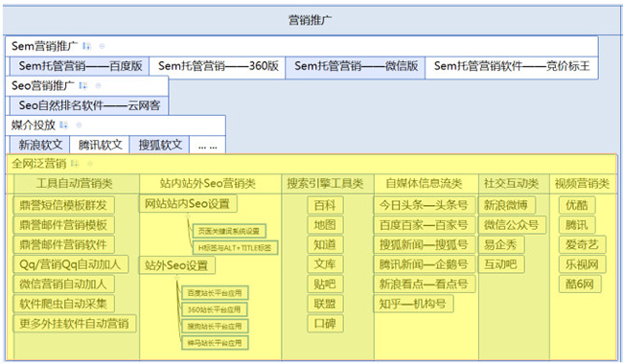Select the 鼎誉邮件营销软件 node
Screen dimensions: 623x364
(x=63, y=244)
